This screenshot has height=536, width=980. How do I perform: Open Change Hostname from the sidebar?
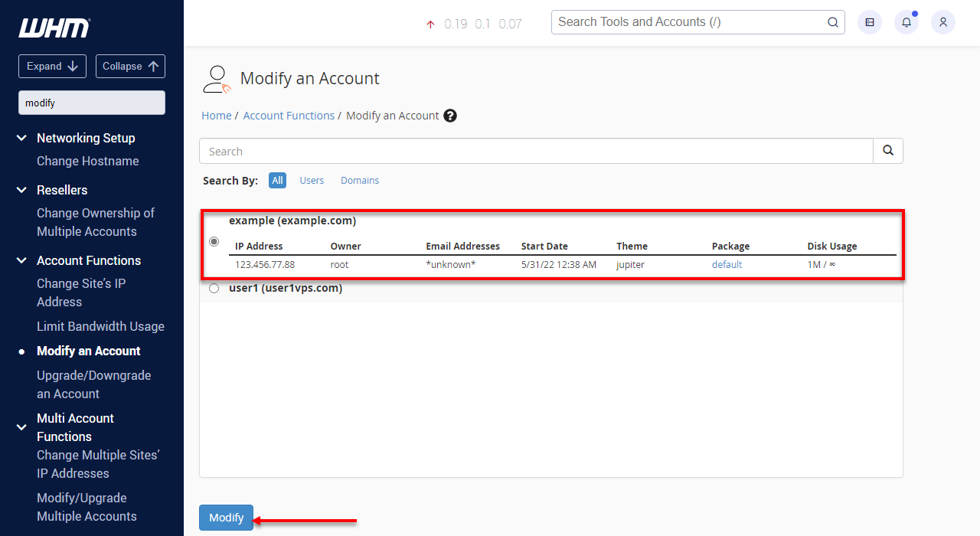tap(87, 161)
